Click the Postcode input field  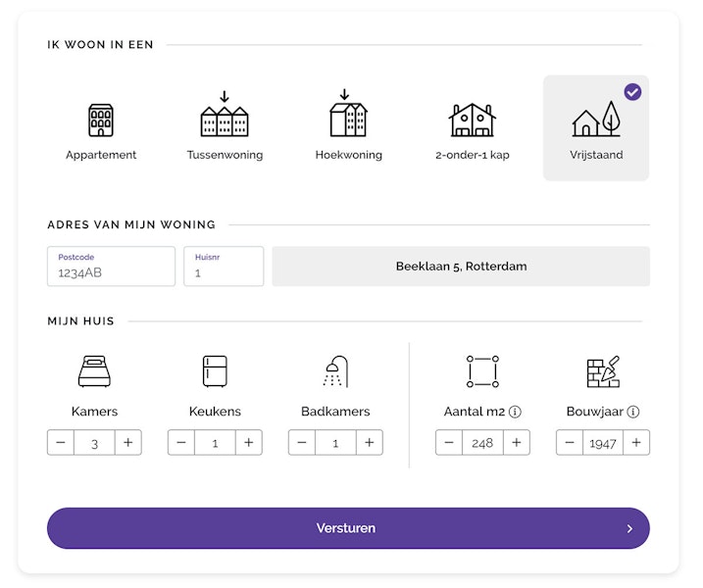click(111, 267)
